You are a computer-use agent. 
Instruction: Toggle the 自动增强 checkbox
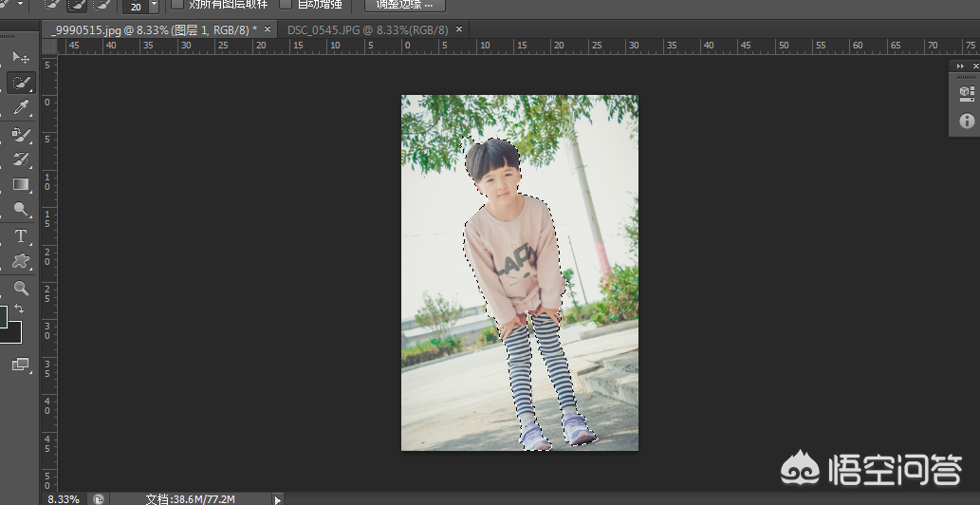coord(286,5)
